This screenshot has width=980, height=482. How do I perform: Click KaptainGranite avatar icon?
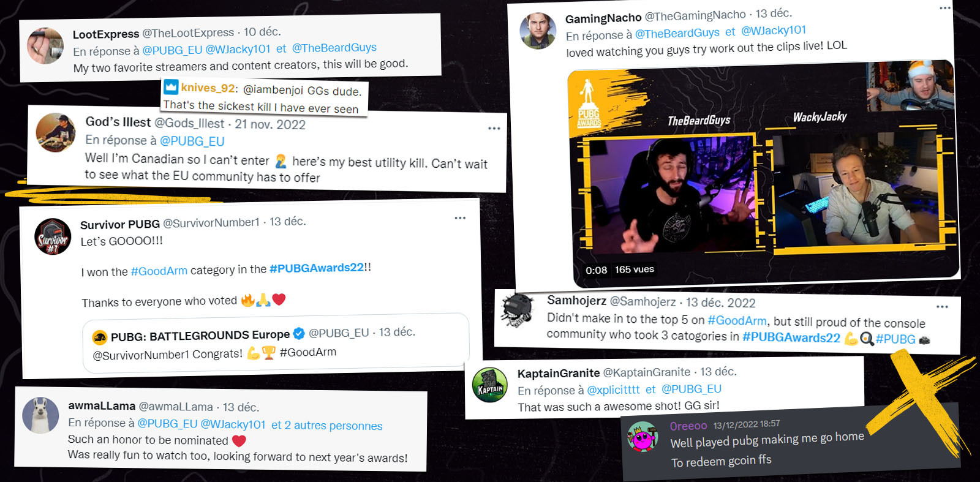(490, 385)
